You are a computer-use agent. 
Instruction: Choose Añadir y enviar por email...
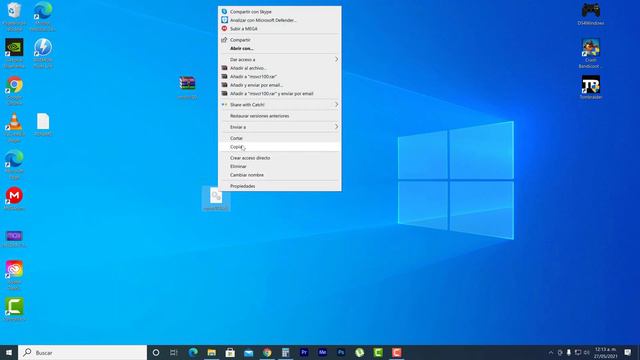280,85
